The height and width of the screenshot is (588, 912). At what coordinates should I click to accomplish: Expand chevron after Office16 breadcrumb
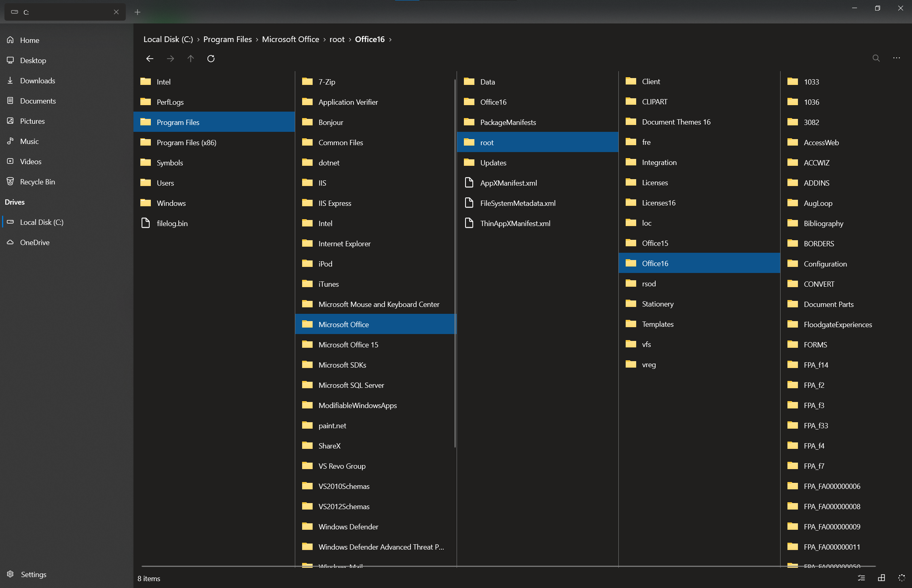pyautogui.click(x=390, y=40)
